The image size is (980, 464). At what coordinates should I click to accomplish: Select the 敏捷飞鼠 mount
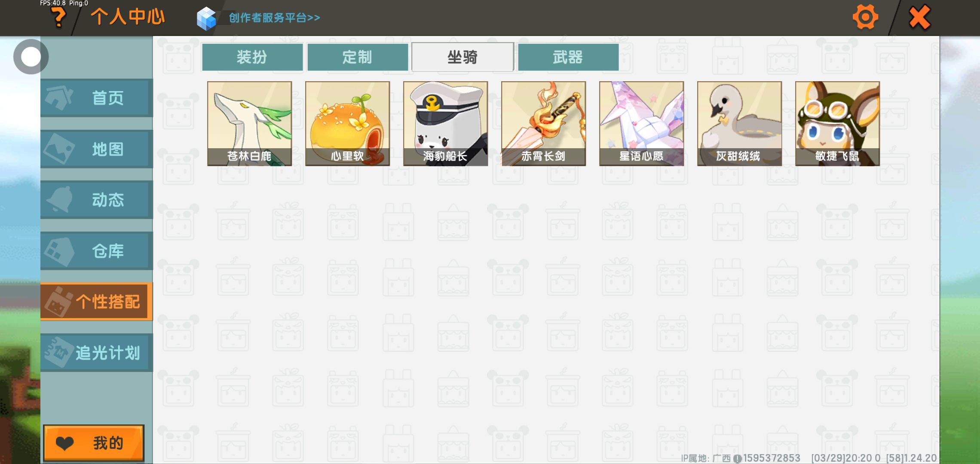click(x=837, y=124)
